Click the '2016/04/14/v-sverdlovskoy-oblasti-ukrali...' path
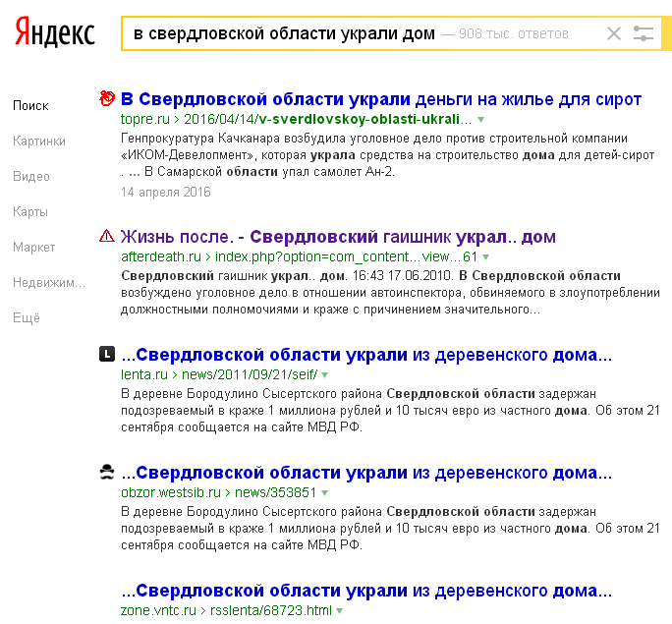The image size is (672, 624). 327,119
